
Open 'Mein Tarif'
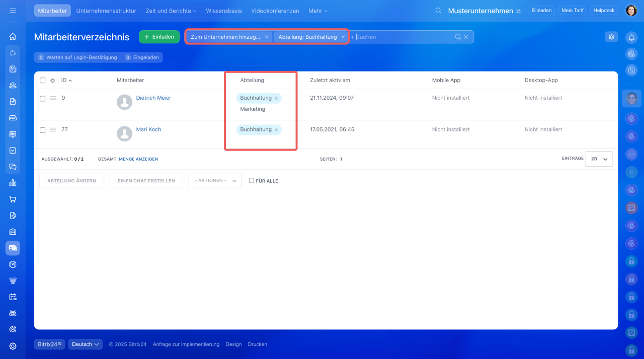pyautogui.click(x=573, y=11)
